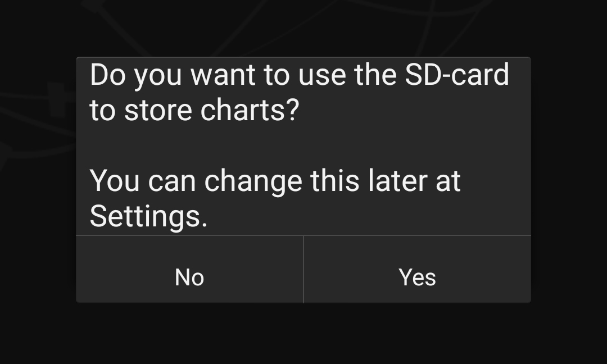This screenshot has height=364, width=607.
Task: Click the word "to" before "store charts"
Action: (x=102, y=110)
